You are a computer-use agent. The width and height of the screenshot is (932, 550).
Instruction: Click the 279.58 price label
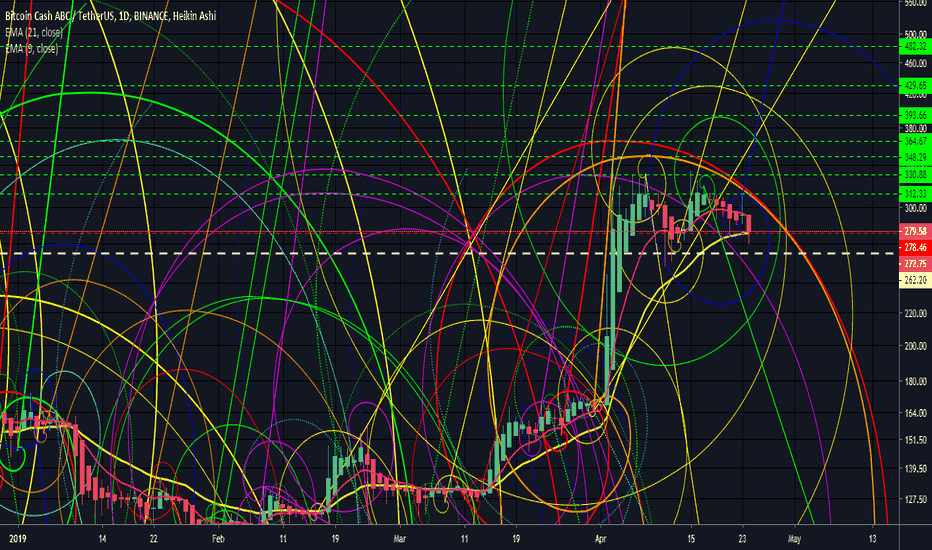[x=915, y=231]
